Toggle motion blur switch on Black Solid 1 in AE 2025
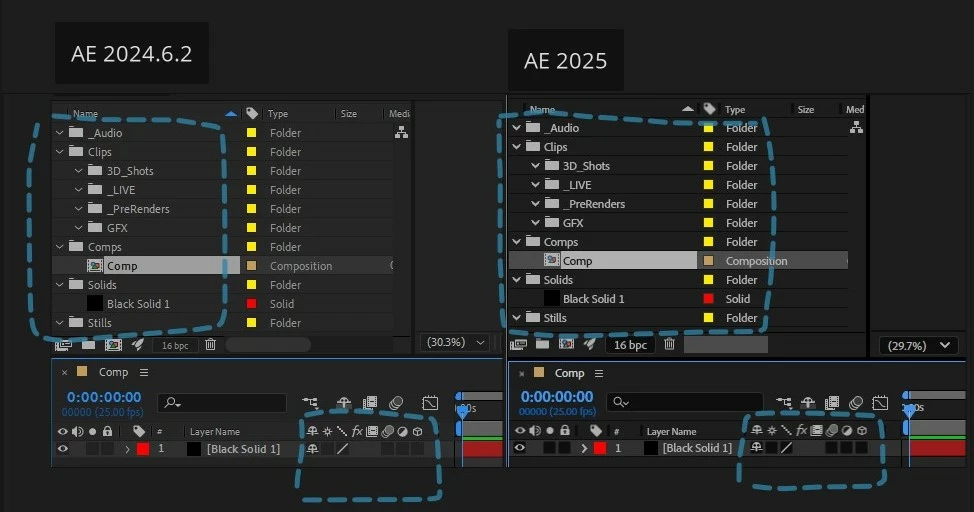The height and width of the screenshot is (512, 974). point(831,447)
